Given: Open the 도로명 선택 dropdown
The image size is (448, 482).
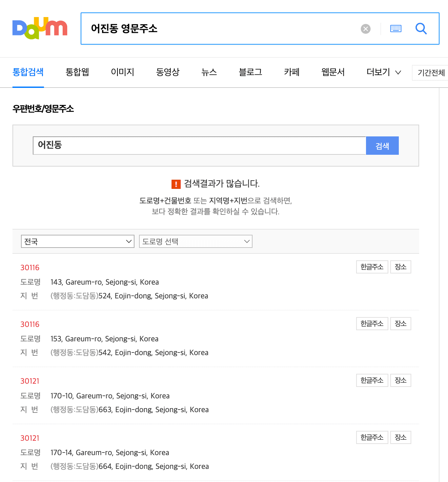Looking at the screenshot, I should click(195, 241).
